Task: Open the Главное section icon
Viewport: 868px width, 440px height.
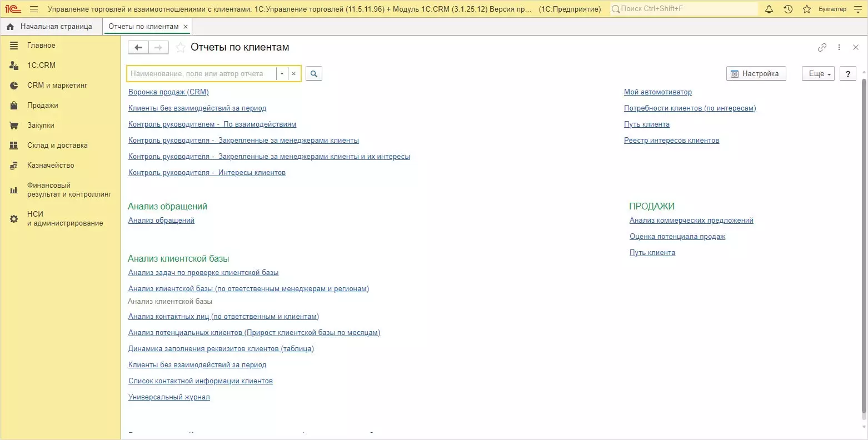Action: pos(14,46)
